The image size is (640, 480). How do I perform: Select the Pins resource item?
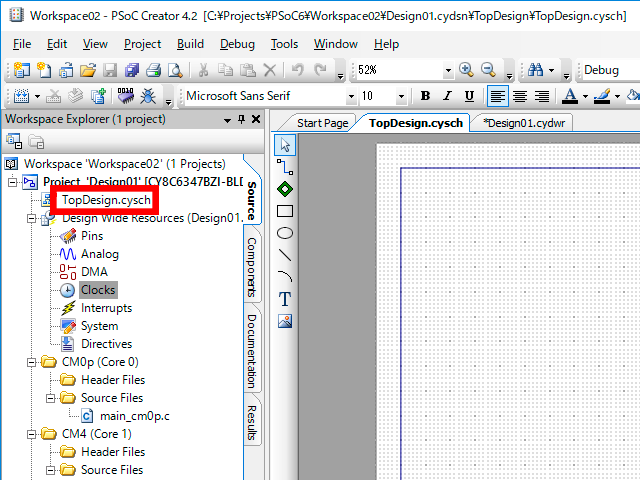pyautogui.click(x=92, y=236)
